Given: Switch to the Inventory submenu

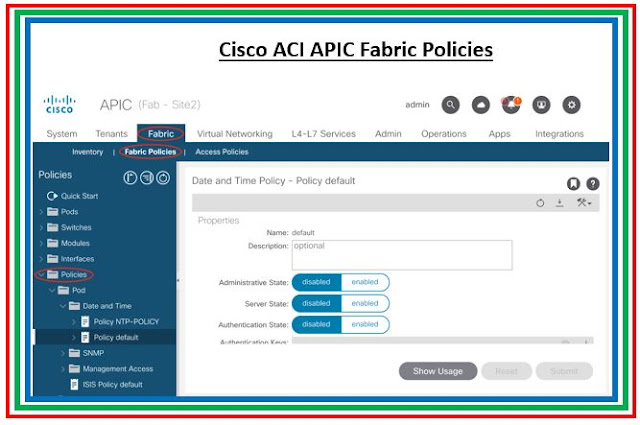Looking at the screenshot, I should point(87,152).
